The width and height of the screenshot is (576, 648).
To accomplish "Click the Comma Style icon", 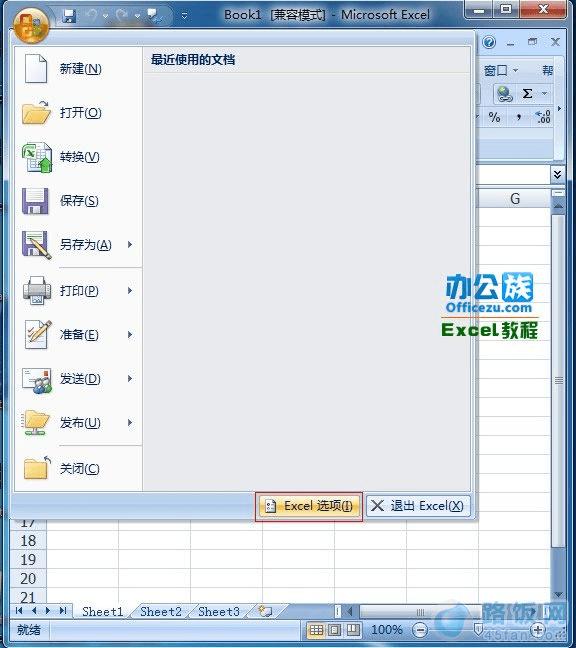I will (x=519, y=117).
